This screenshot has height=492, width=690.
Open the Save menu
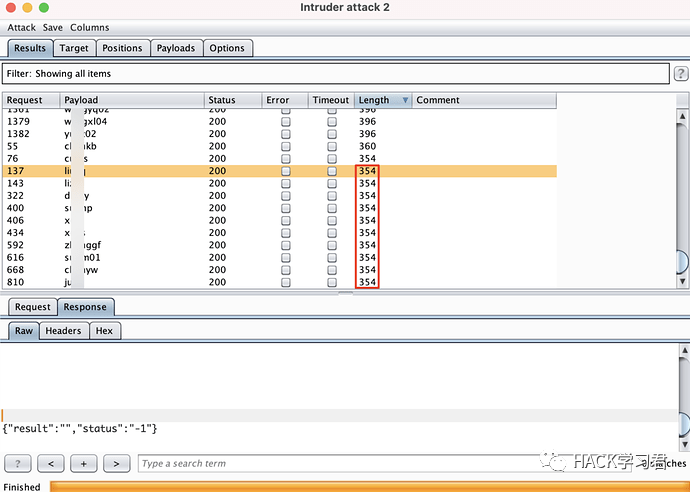pos(53,28)
